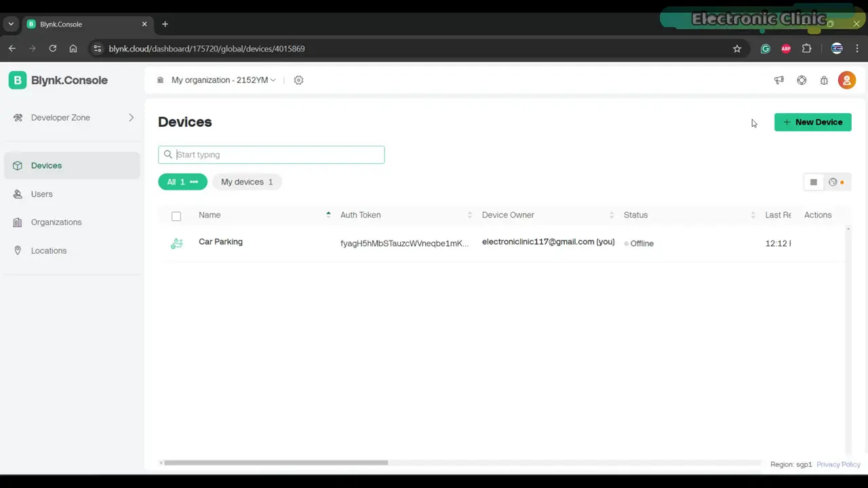
Task: Click the Actions column header
Action: (818, 215)
